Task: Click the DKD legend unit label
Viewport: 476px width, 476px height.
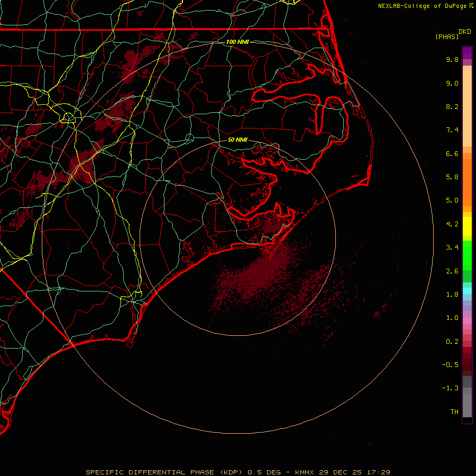Action: (465, 32)
